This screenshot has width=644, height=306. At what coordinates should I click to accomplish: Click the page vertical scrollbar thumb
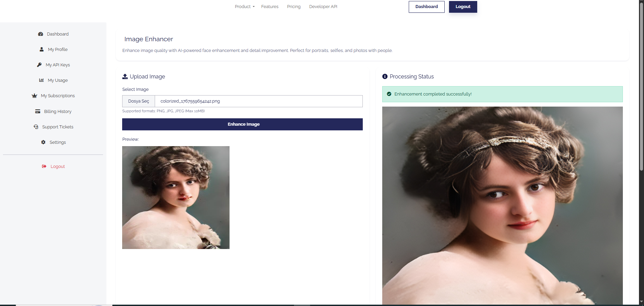click(641, 87)
